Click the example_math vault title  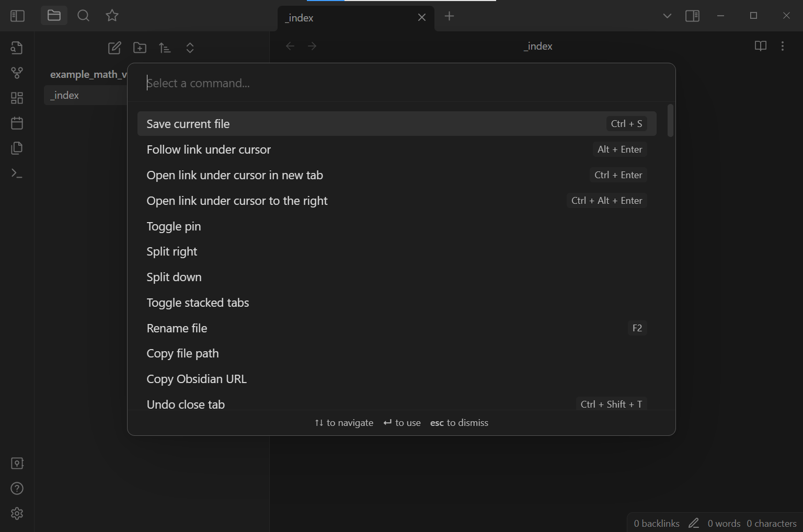coord(88,74)
